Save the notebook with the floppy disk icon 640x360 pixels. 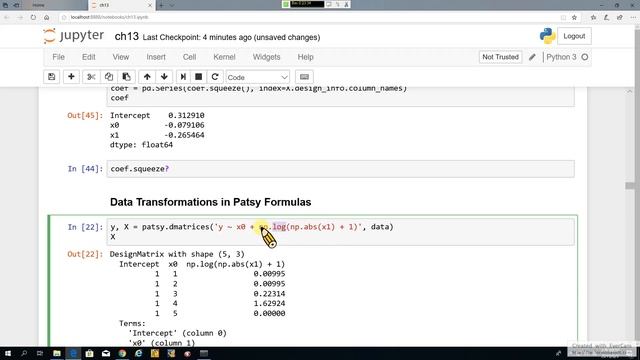tap(51, 77)
